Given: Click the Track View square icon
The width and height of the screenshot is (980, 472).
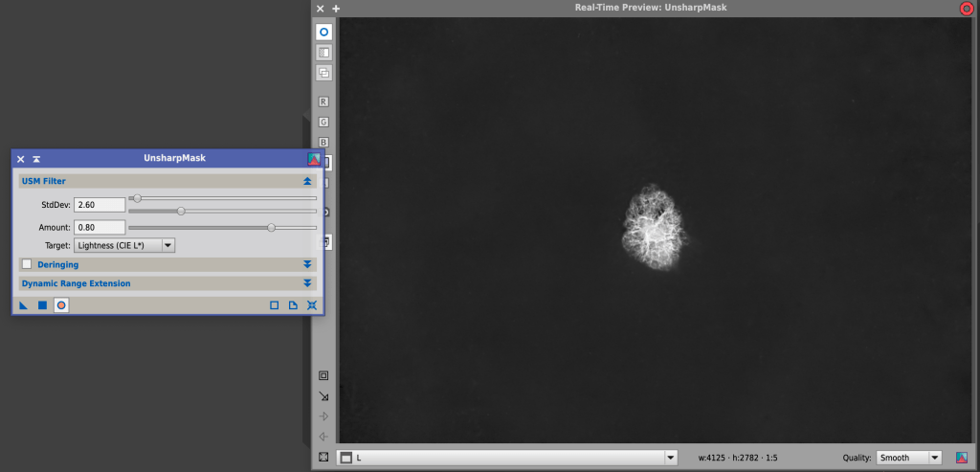Looking at the screenshot, I should (x=274, y=305).
